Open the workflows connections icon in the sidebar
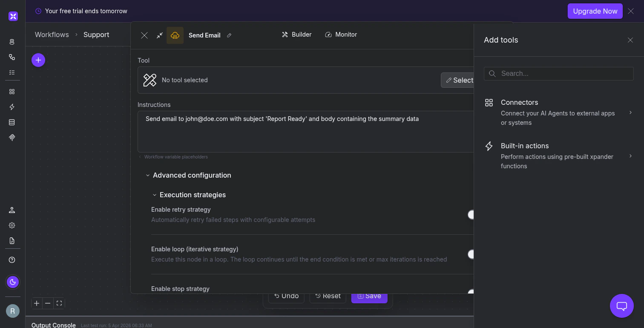The width and height of the screenshot is (644, 328). pos(12,57)
